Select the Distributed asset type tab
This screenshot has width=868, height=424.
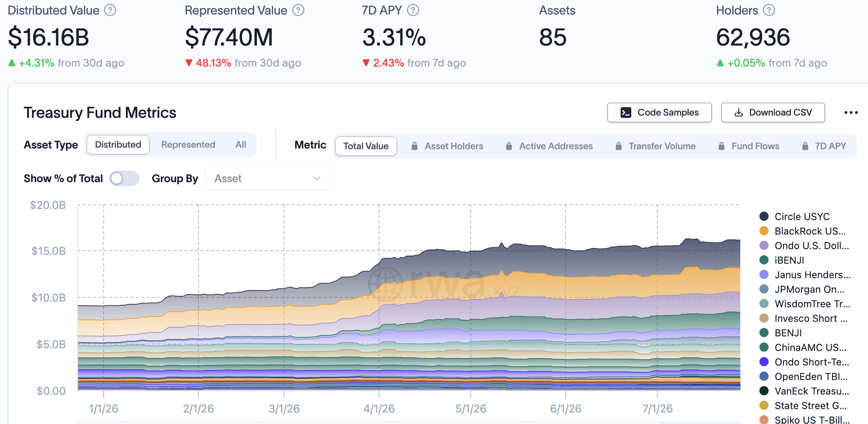(x=118, y=145)
